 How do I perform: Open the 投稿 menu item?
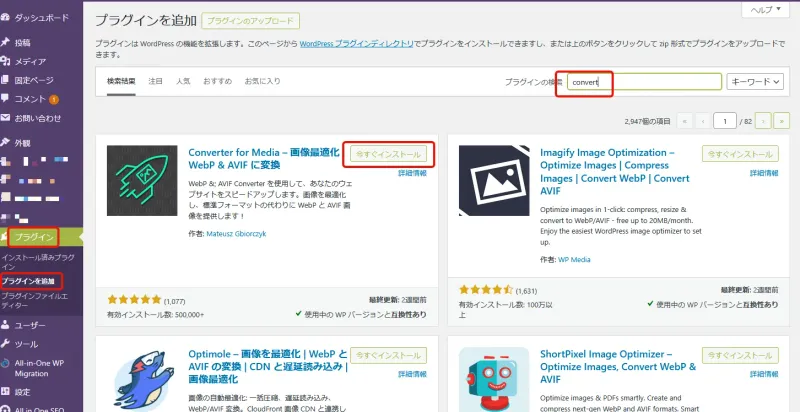coord(22,42)
